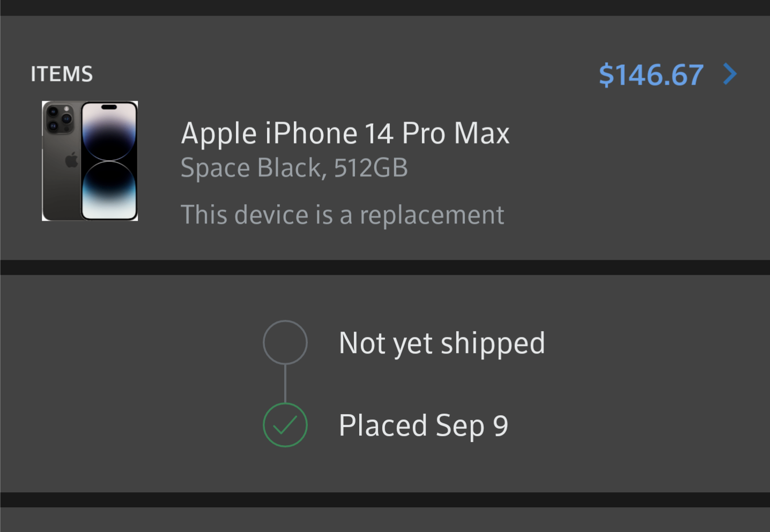Tap the blue chevron beside the price
770x532 pixels.
[730, 74]
